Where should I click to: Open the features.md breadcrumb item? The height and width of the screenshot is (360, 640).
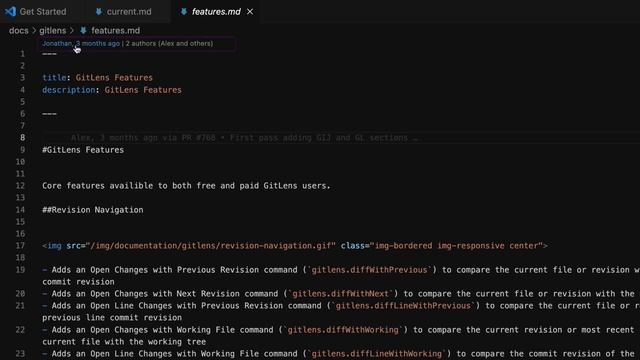115,31
